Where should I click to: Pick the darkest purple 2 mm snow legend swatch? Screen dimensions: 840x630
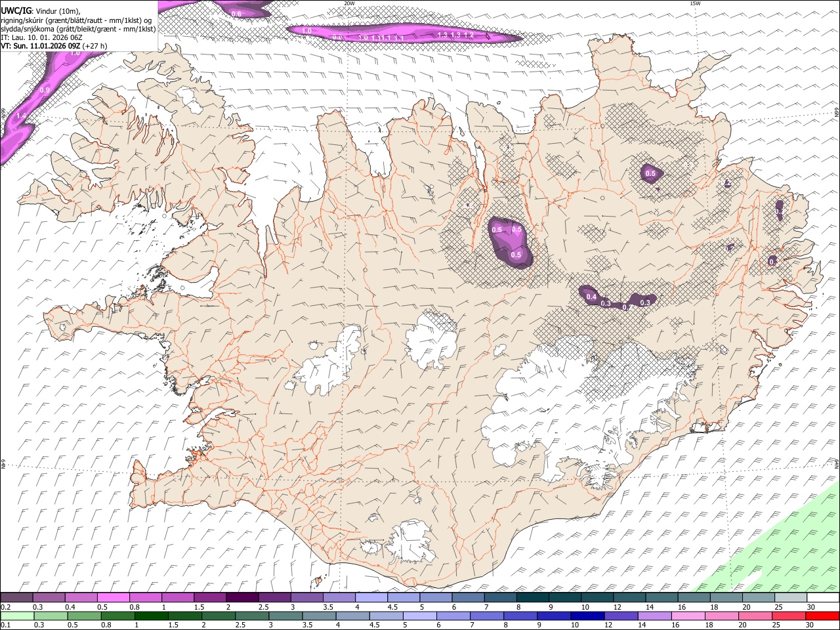[241, 597]
